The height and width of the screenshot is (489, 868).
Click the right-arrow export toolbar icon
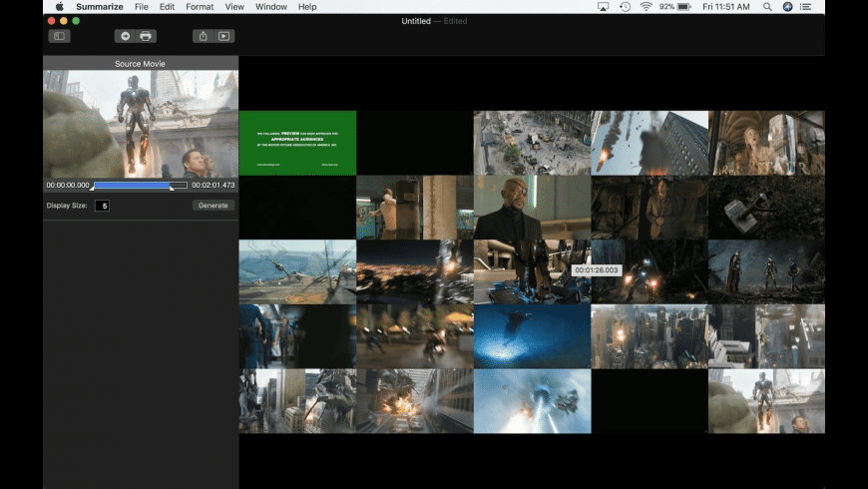click(125, 36)
